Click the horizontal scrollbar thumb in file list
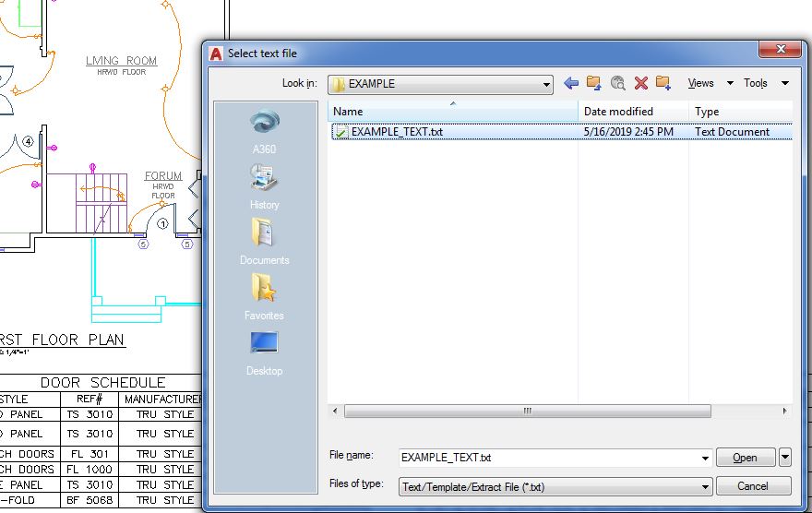The width and height of the screenshot is (812, 513). tap(527, 411)
